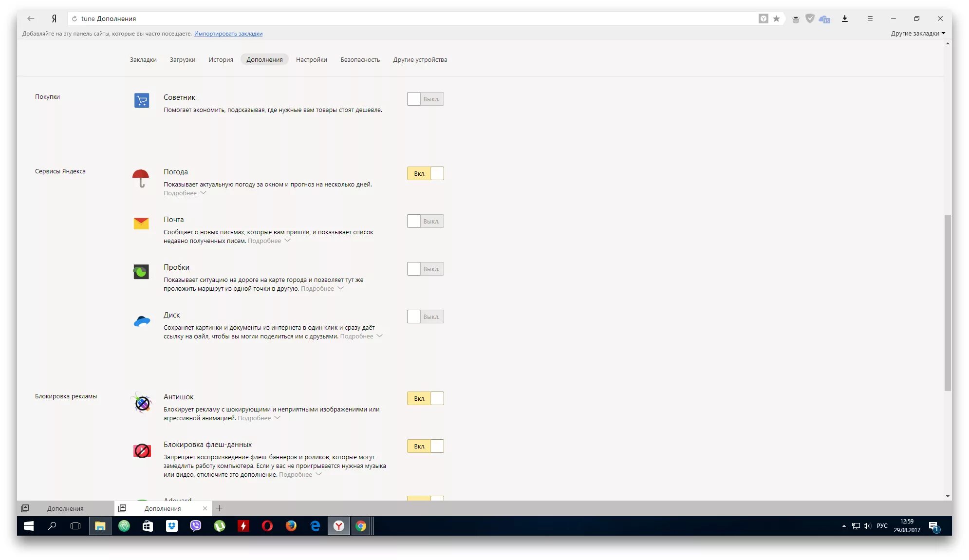Screen dimensions: 969x560
Task: Click Импортировать закладки link
Action: 228,34
